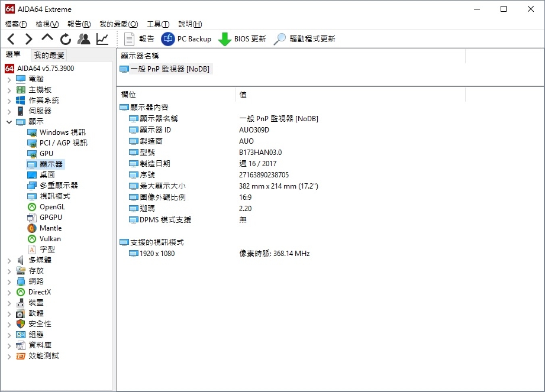This screenshot has width=545, height=392.
Task: Open the 我的最愛(O) menu
Action: [x=119, y=24]
